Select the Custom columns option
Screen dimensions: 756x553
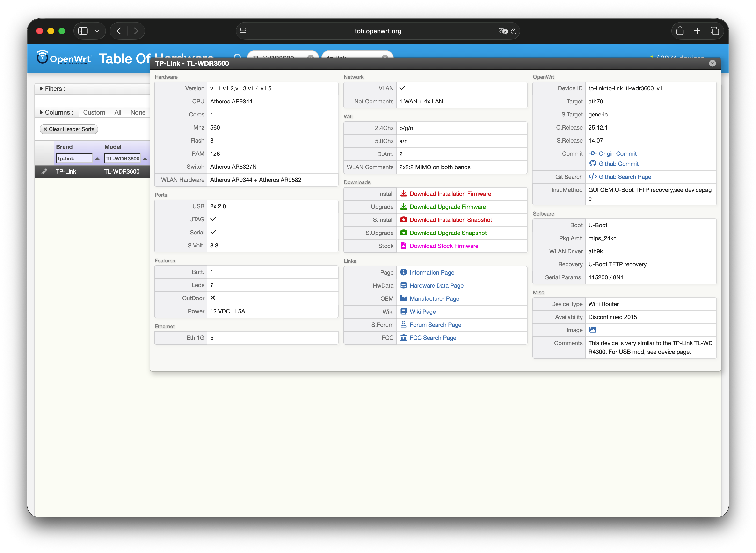pyautogui.click(x=94, y=112)
